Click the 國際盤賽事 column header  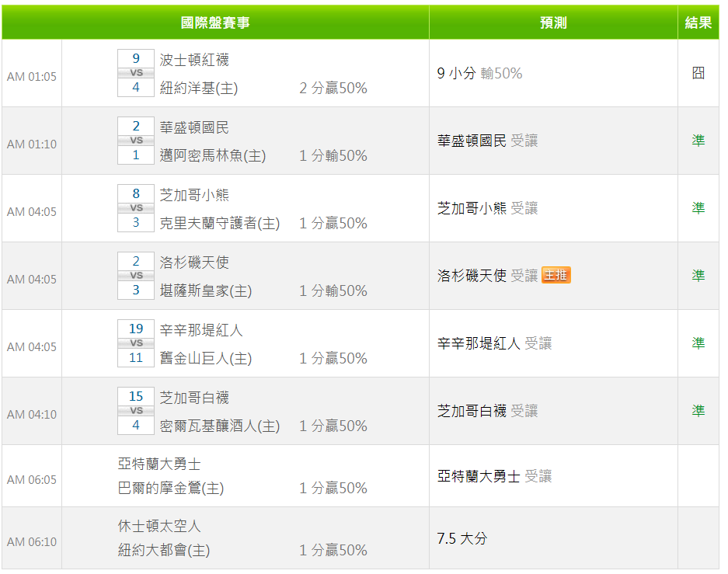(x=215, y=23)
